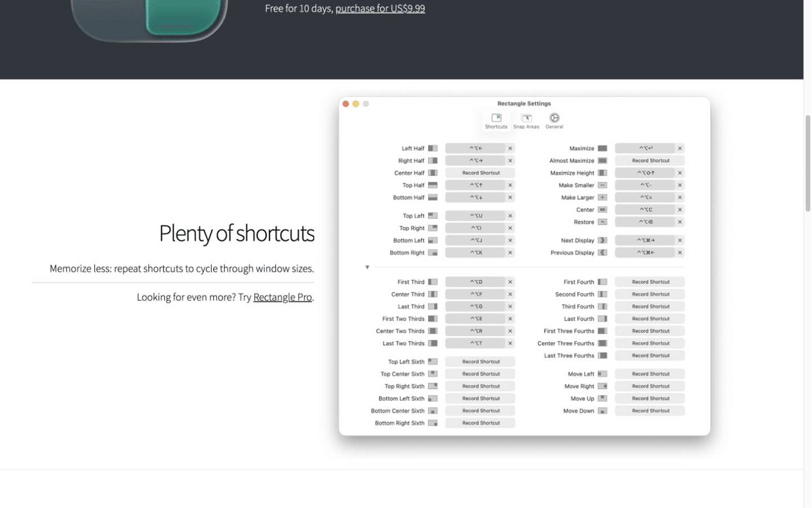This screenshot has height=508, width=812.
Task: Click the Bottom Left corner layout icon
Action: (x=433, y=240)
